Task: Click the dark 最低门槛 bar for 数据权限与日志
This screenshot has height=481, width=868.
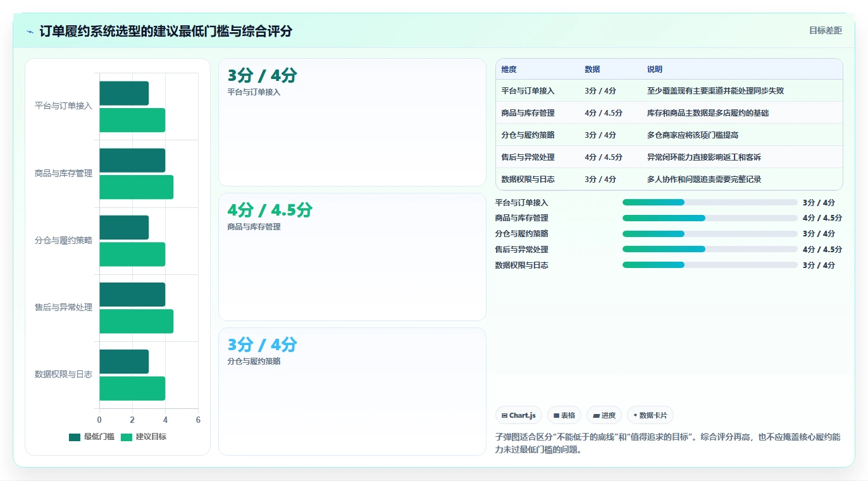Action: click(x=124, y=362)
